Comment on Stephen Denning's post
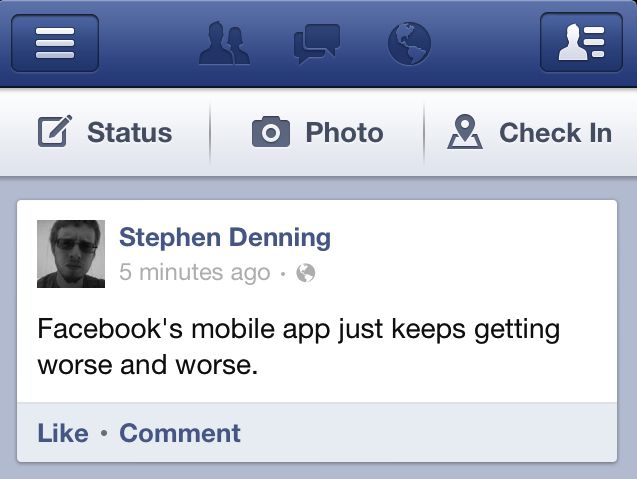Screen dimensions: 637x479 coord(180,433)
